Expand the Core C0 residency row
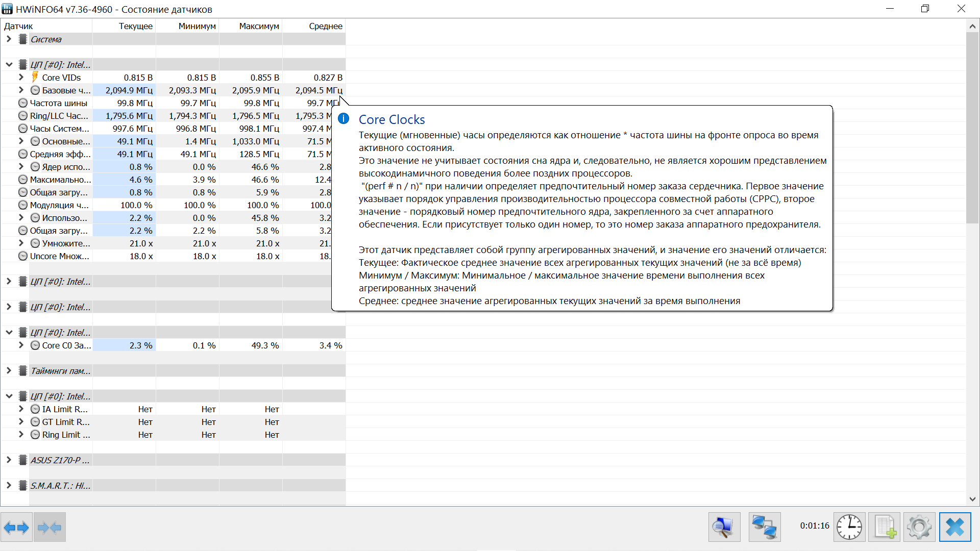Viewport: 980px width, 551px height. point(21,345)
